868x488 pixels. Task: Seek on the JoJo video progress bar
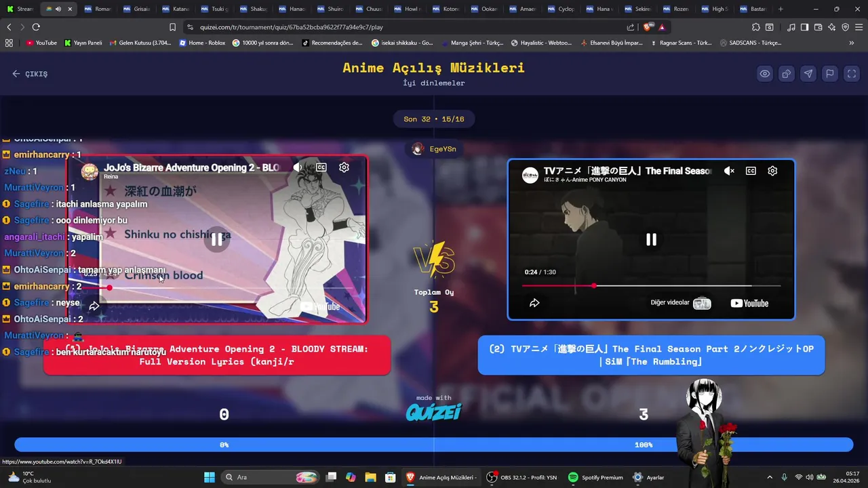tap(217, 288)
